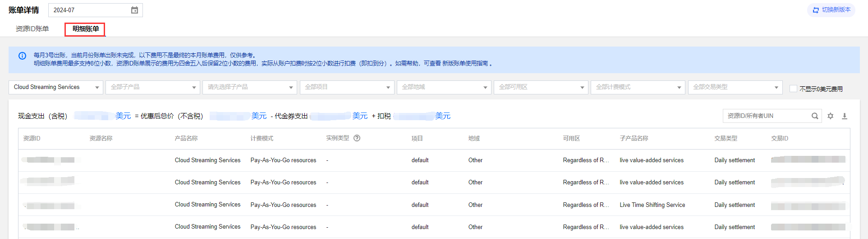Click the switch-to-new-version icon button

pos(831,10)
